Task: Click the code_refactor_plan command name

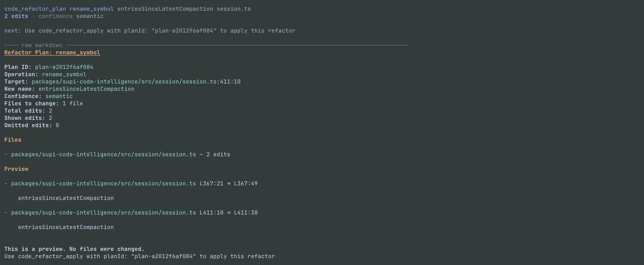Action: tap(35, 9)
